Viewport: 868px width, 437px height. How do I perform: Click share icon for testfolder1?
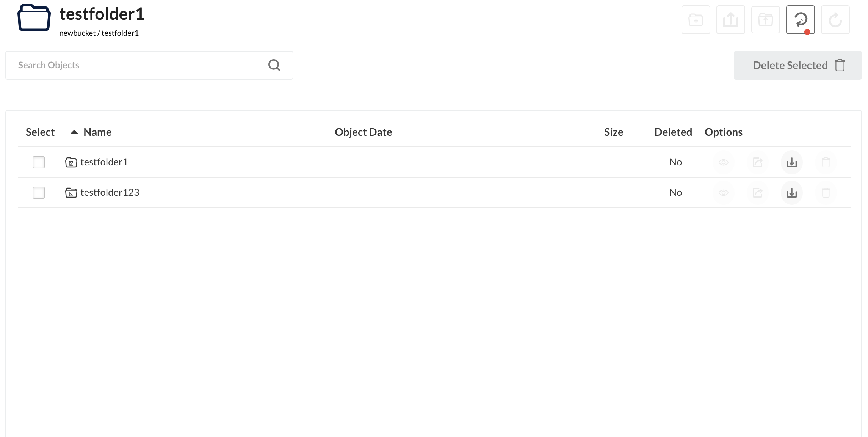tap(757, 162)
